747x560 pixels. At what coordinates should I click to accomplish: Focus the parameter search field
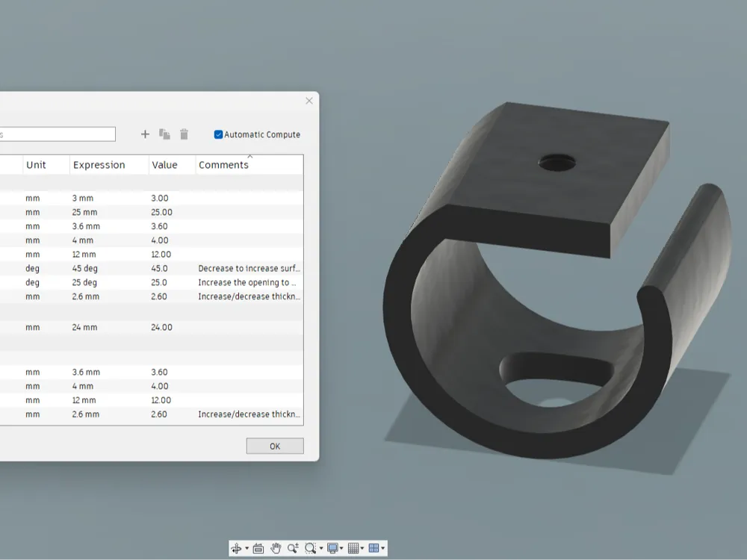58,134
